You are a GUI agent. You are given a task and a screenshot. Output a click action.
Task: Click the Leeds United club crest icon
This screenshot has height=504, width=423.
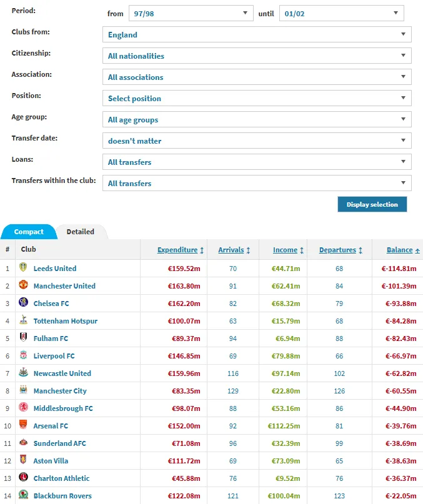[24, 269]
